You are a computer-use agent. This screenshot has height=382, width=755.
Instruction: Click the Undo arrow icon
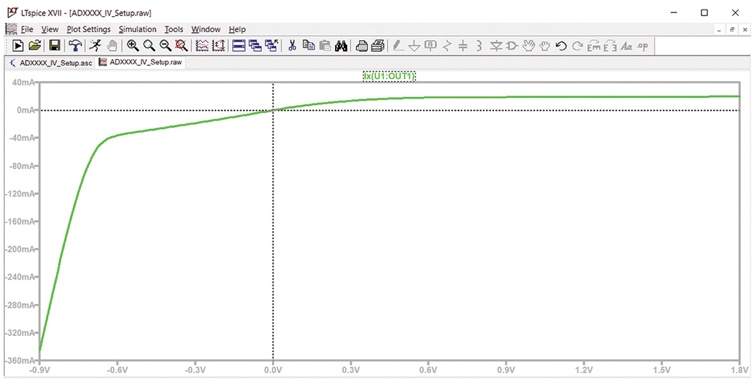click(x=560, y=46)
